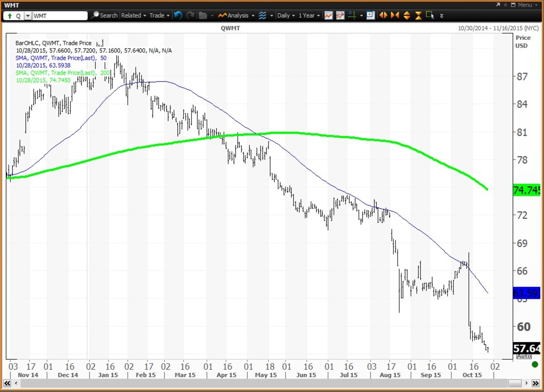Click the horizontal expand arrows icon
This screenshot has width=544, height=392.
click(383, 15)
